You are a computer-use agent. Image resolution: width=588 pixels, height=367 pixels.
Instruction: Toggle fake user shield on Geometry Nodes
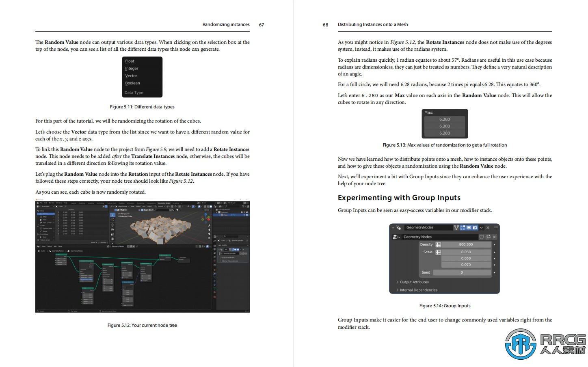point(482,237)
